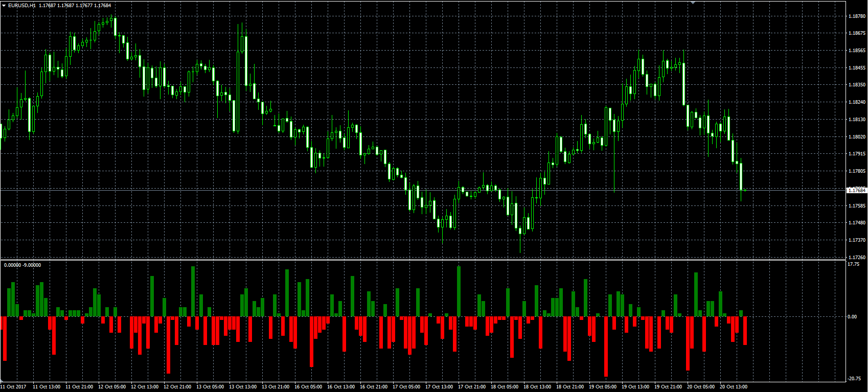
Task: Click the 1.17260 price scale label
Action: (x=857, y=258)
